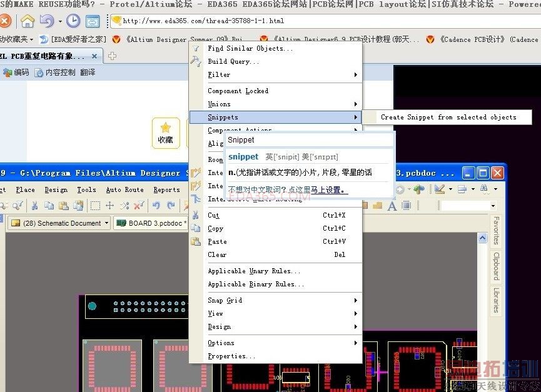Open the Schematic Document dropdown arrow
541x392 pixels.
106,223
